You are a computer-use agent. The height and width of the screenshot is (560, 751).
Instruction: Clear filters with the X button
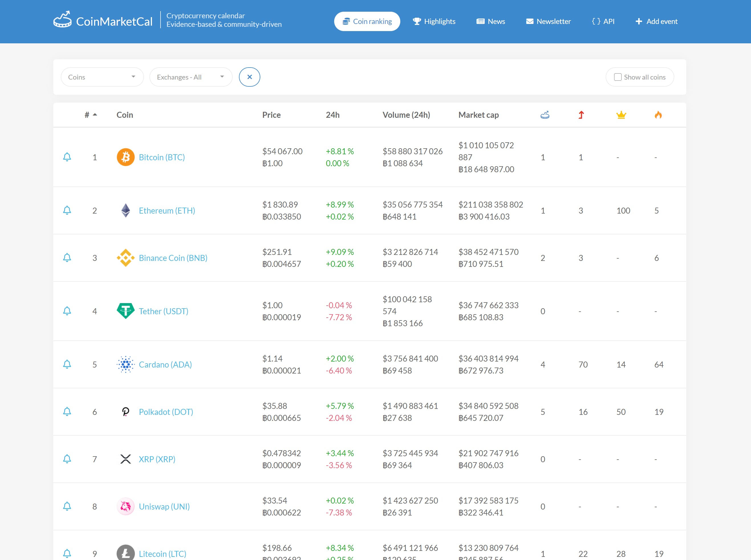point(249,77)
